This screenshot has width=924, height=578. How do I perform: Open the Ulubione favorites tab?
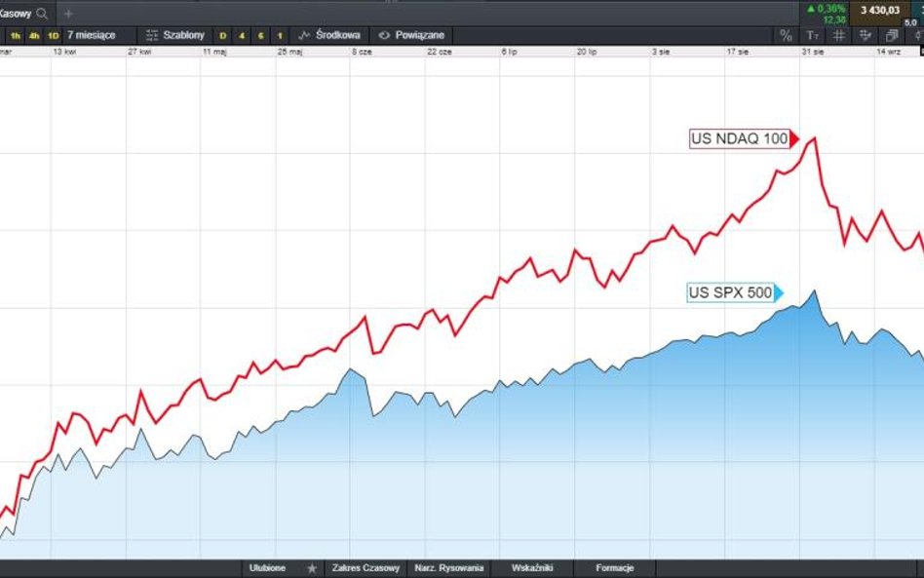point(267,568)
